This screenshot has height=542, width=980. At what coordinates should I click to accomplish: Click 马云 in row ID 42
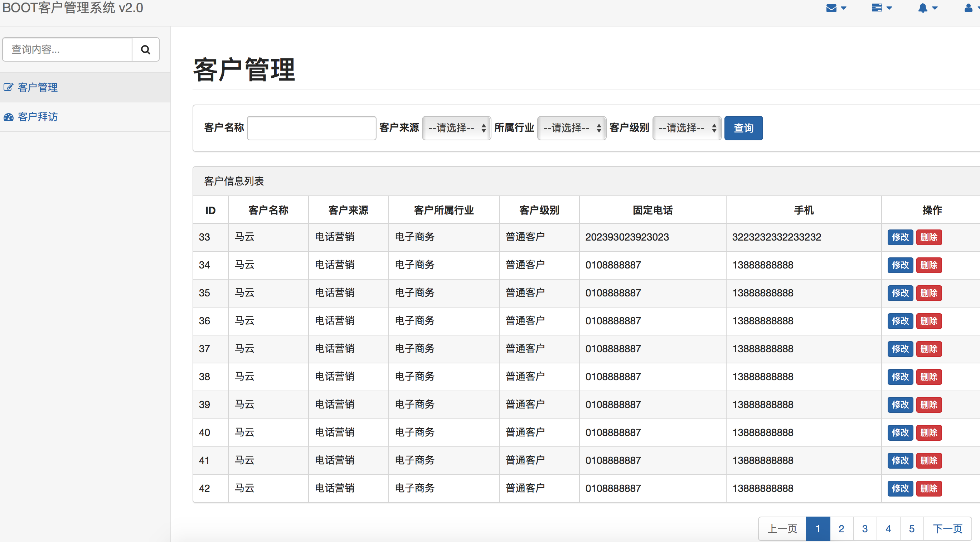tap(244, 488)
